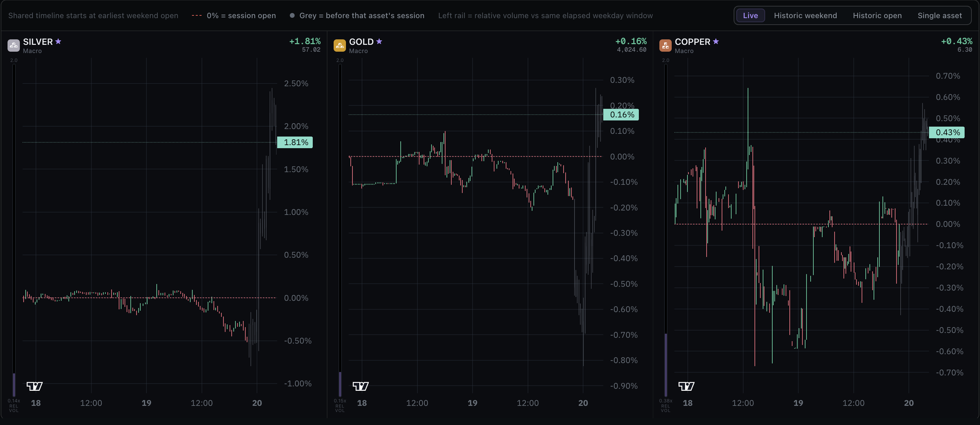Select the Live view tab
Viewport: 980px width, 425px height.
click(750, 16)
